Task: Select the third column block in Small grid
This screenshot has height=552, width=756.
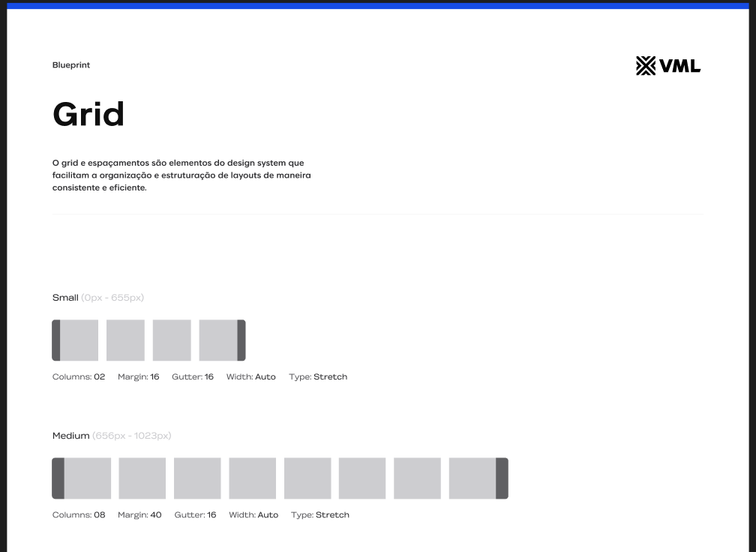Action: point(172,340)
